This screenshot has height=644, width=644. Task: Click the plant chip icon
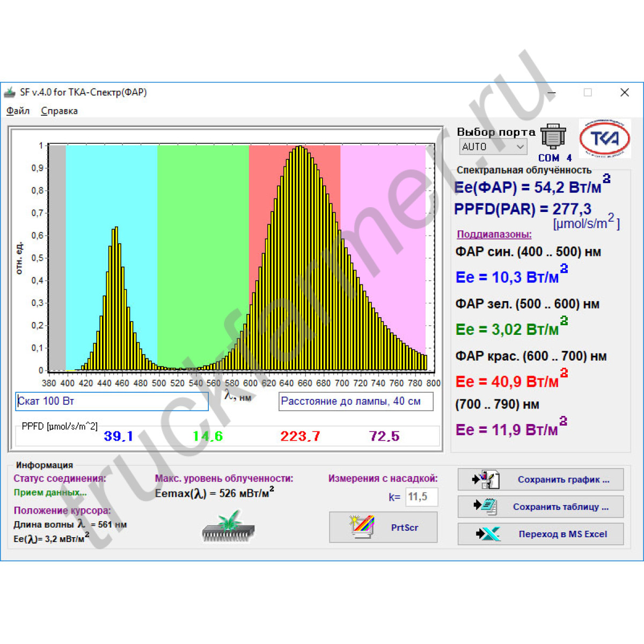click(x=229, y=526)
